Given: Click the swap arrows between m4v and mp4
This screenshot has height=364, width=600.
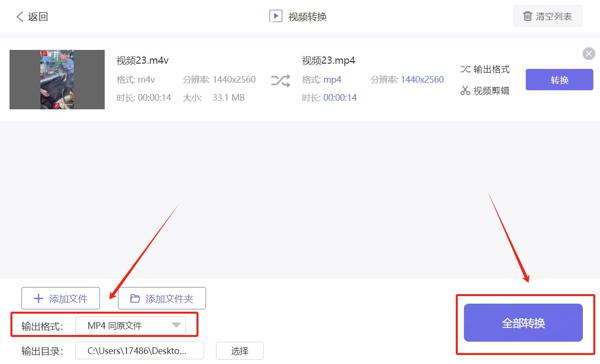Looking at the screenshot, I should 280,81.
